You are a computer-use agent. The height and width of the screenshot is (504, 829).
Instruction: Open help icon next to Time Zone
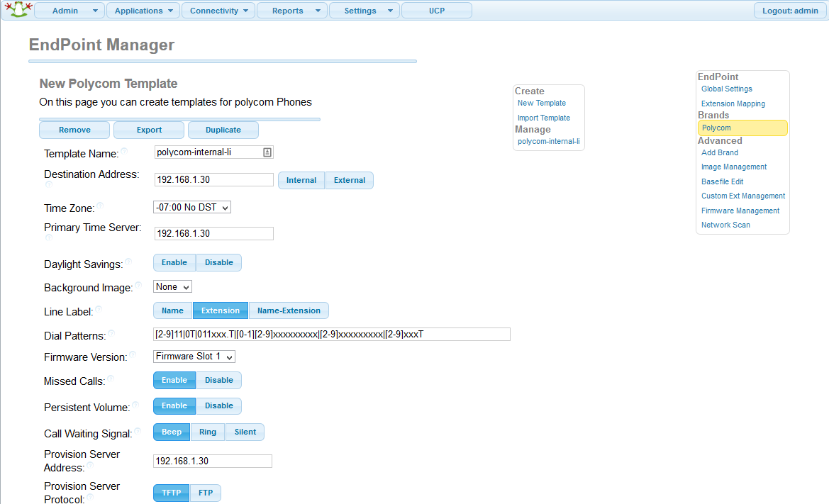click(x=100, y=206)
